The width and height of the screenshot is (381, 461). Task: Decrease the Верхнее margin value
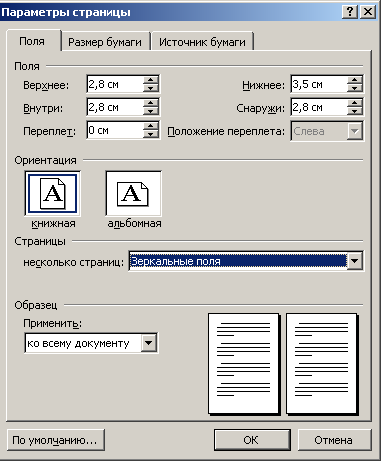click(150, 88)
